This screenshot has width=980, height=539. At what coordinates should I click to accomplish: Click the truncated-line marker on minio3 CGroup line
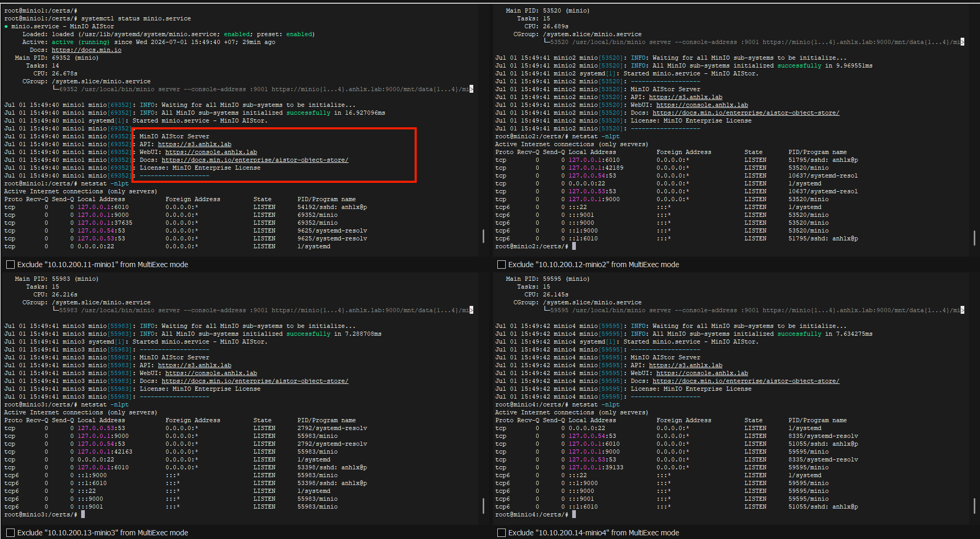click(471, 311)
